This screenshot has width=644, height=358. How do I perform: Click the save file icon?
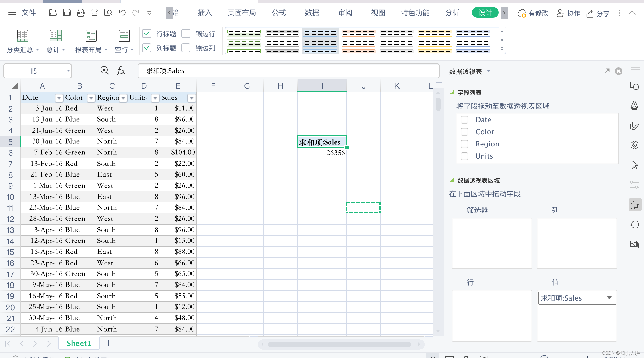point(67,13)
